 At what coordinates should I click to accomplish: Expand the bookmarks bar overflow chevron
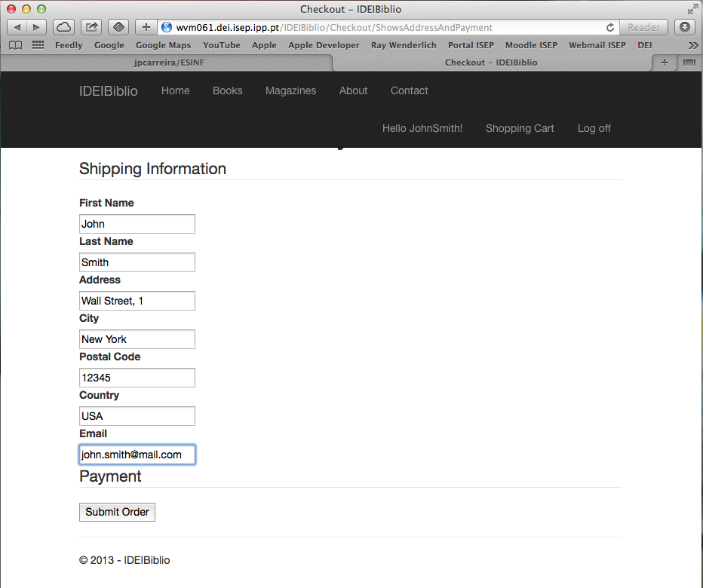[693, 45]
